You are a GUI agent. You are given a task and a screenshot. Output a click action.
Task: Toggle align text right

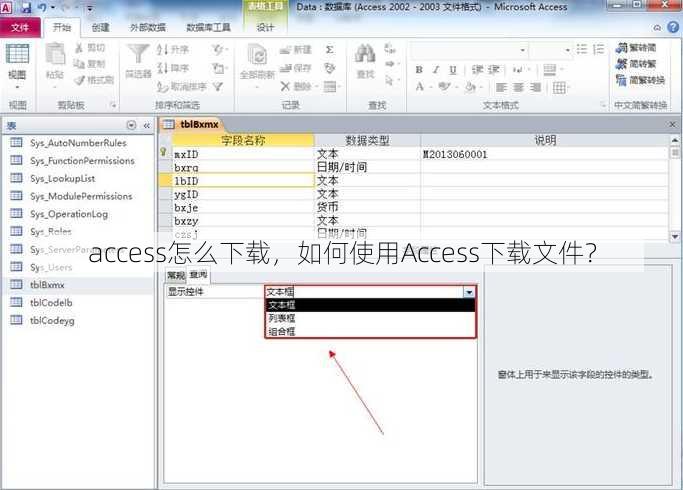[535, 88]
